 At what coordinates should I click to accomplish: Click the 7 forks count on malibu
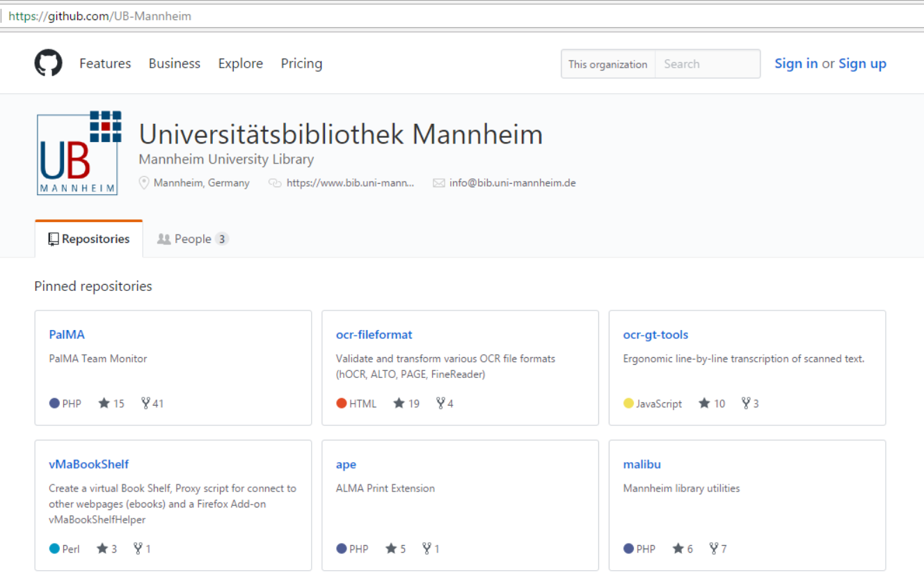(724, 549)
